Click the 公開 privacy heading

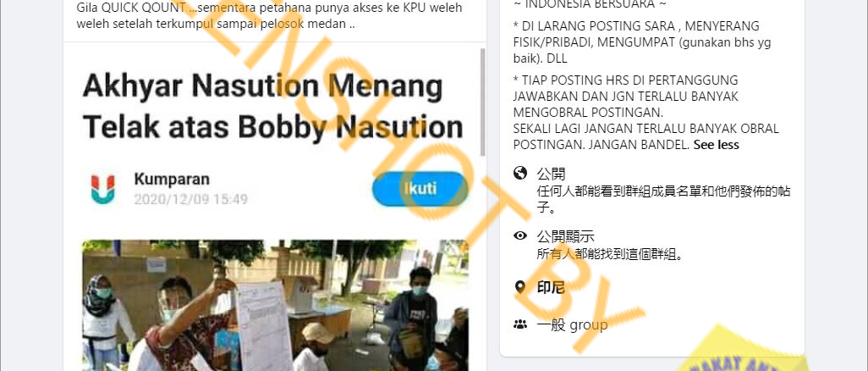click(551, 174)
